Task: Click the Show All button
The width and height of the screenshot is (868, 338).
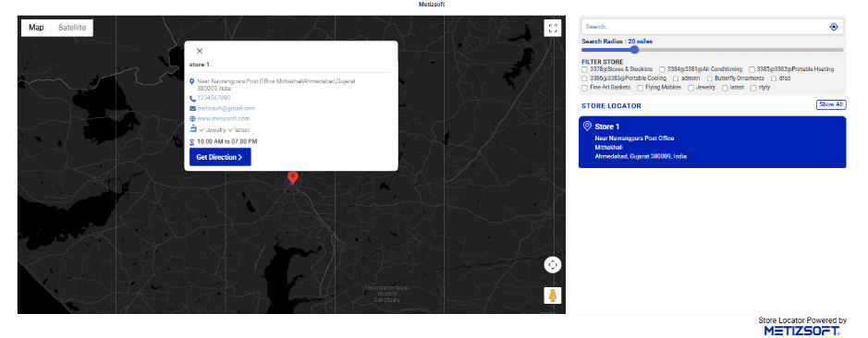Action: 831,104
